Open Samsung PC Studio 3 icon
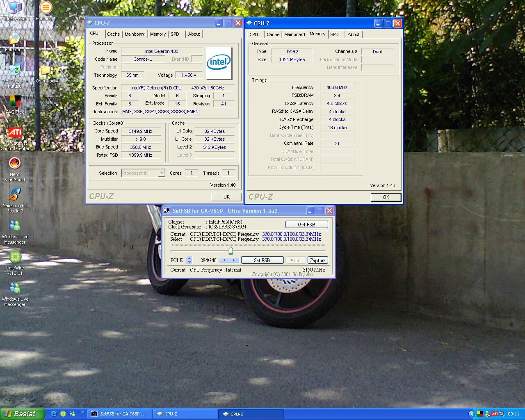The height and width of the screenshot is (420, 525). [x=15, y=201]
